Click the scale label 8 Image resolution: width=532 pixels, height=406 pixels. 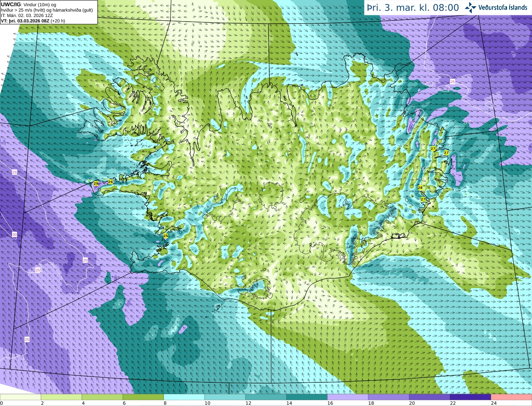[x=165, y=403]
